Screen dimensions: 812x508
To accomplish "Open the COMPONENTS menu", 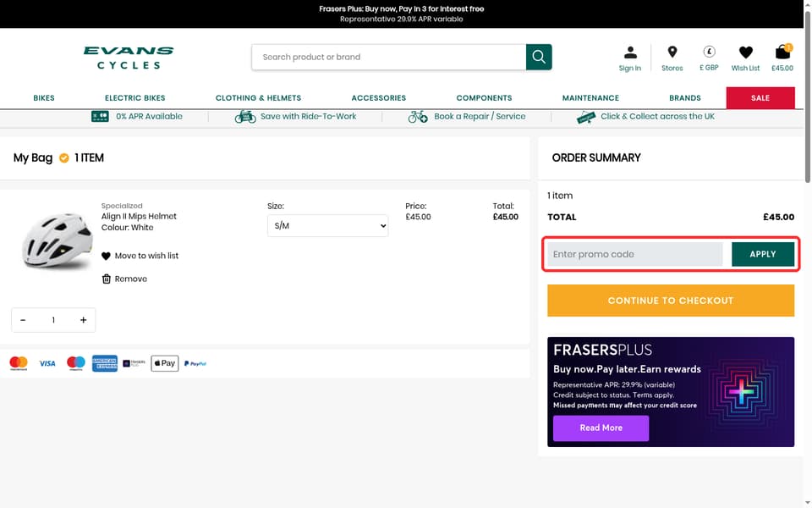I will click(x=484, y=98).
